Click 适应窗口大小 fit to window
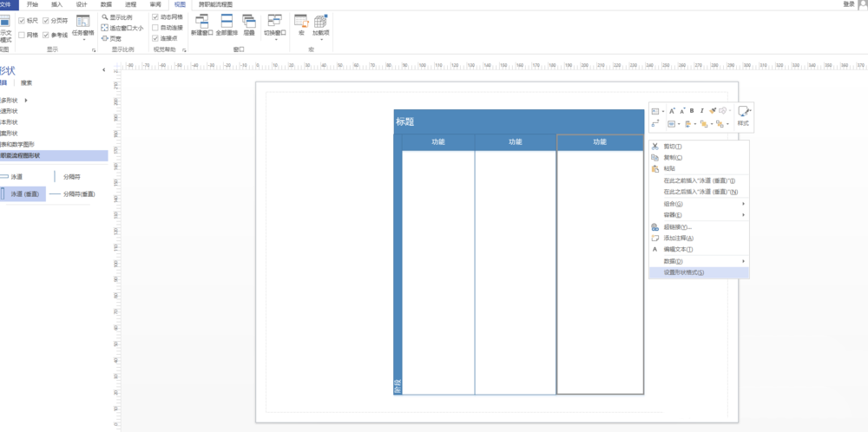Image resolution: width=868 pixels, height=432 pixels. (x=122, y=28)
